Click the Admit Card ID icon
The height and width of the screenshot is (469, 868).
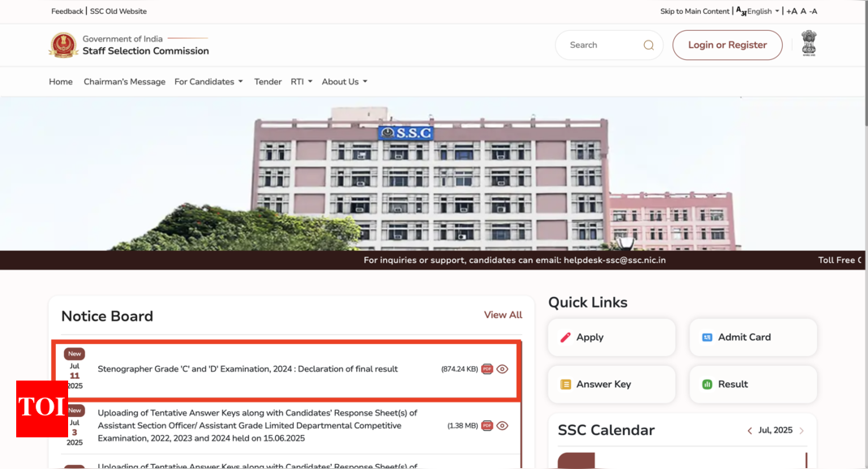click(x=707, y=338)
